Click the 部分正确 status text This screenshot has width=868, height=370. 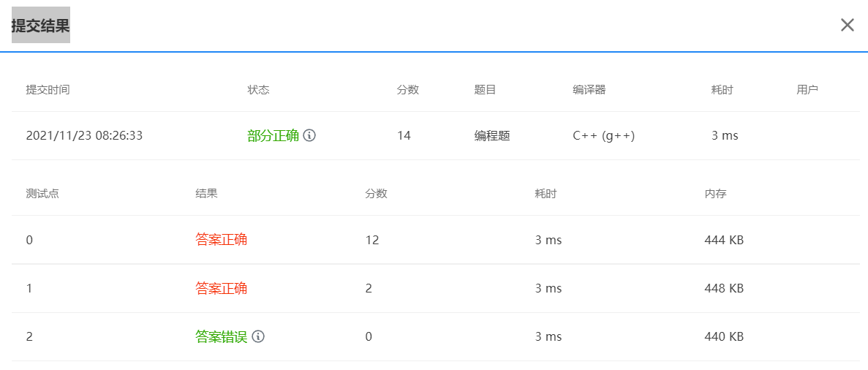tap(273, 135)
